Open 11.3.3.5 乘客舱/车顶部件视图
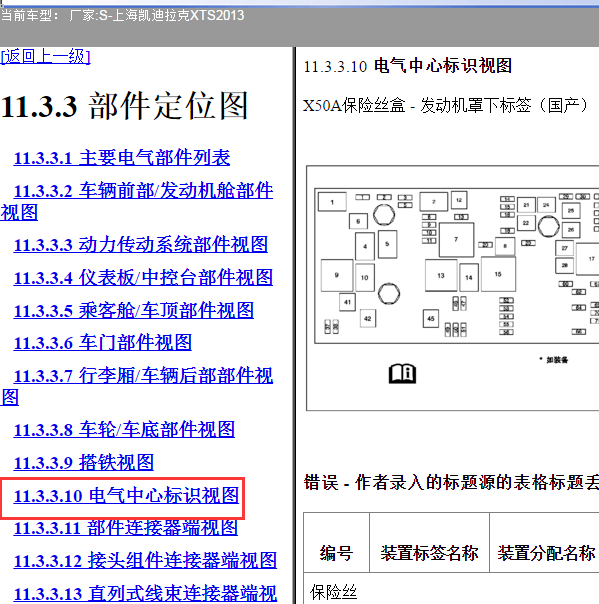This screenshot has height=604, width=599. tap(134, 310)
